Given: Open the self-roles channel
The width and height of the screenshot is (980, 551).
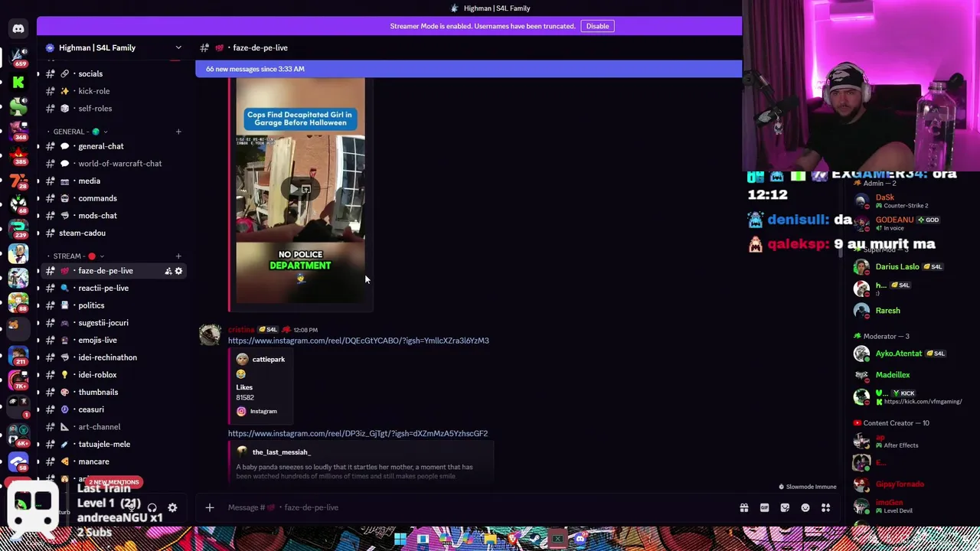Looking at the screenshot, I should coord(113,109).
